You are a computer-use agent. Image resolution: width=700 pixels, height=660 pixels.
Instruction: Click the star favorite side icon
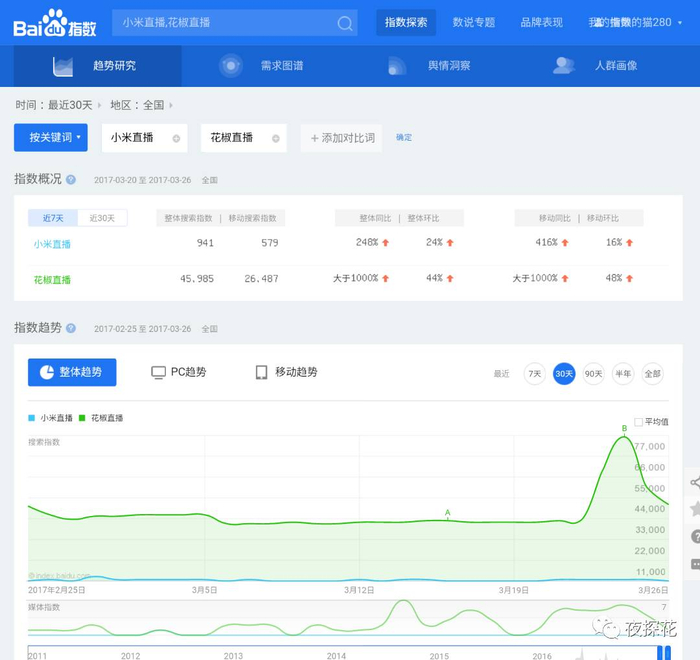click(695, 509)
